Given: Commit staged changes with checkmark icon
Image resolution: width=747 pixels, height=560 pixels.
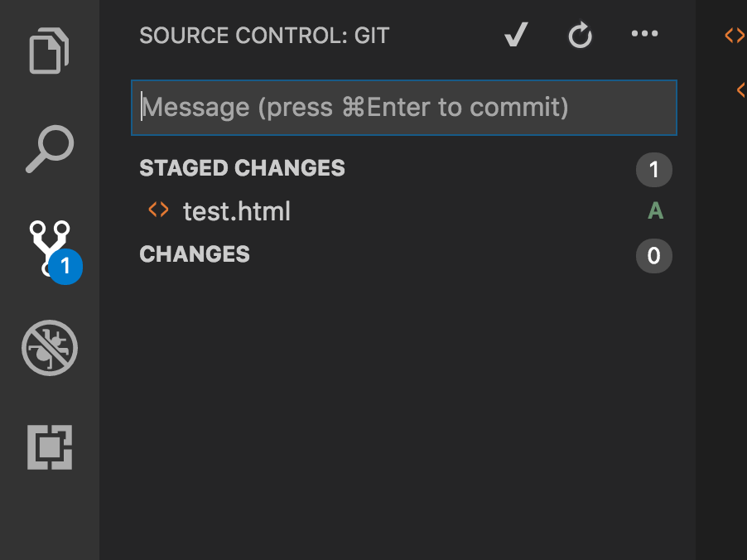Looking at the screenshot, I should coord(516,35).
